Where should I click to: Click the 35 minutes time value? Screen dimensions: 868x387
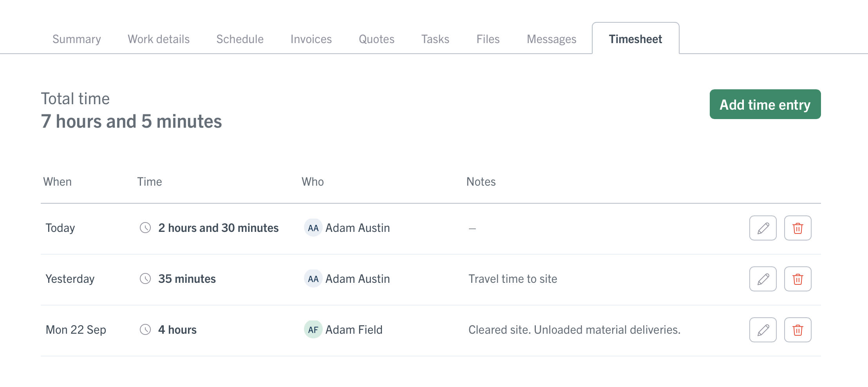point(187,279)
